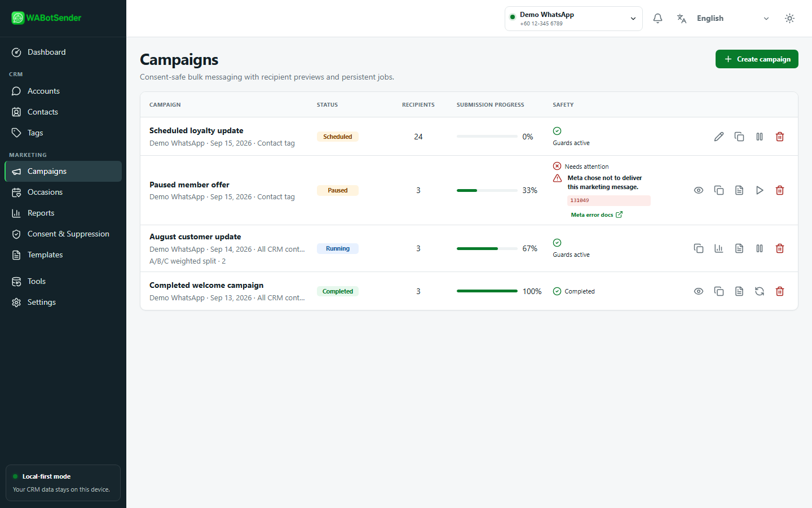Delete the Paused member offer campaign

point(780,190)
